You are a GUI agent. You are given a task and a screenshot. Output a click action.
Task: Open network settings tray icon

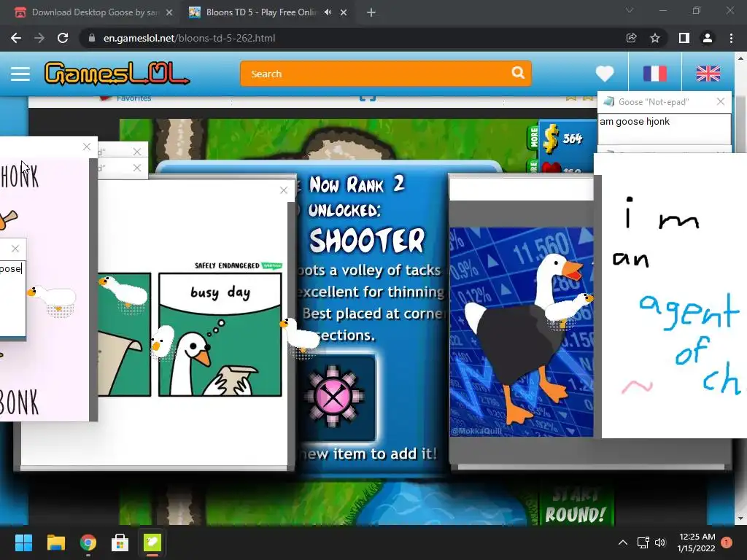click(x=643, y=542)
